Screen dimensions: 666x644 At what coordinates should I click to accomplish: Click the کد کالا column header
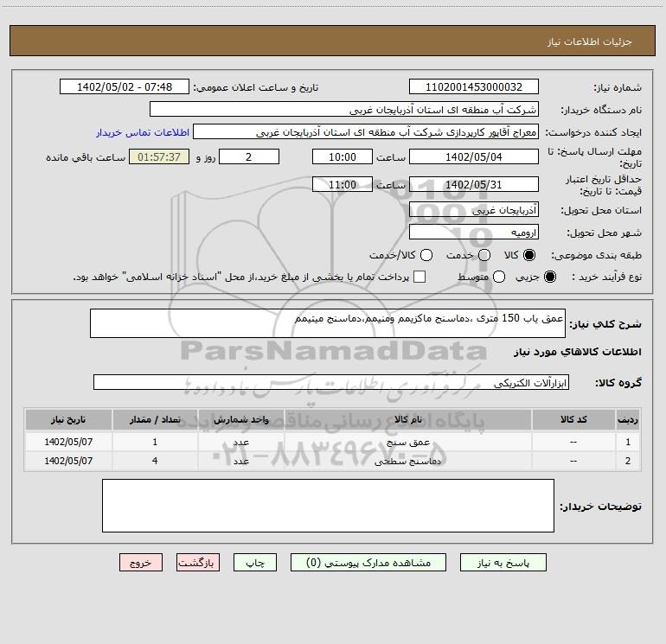pos(573,419)
